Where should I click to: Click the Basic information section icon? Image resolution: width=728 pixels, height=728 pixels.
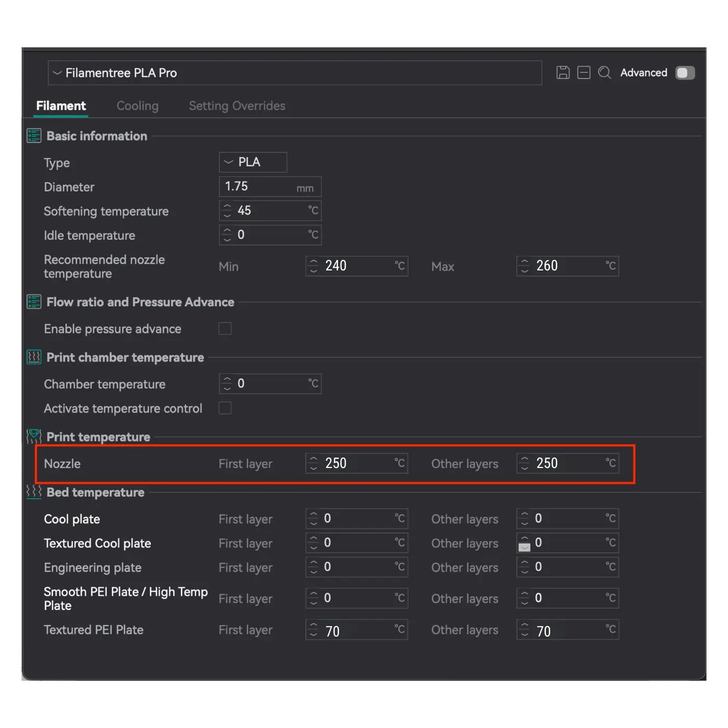(34, 136)
